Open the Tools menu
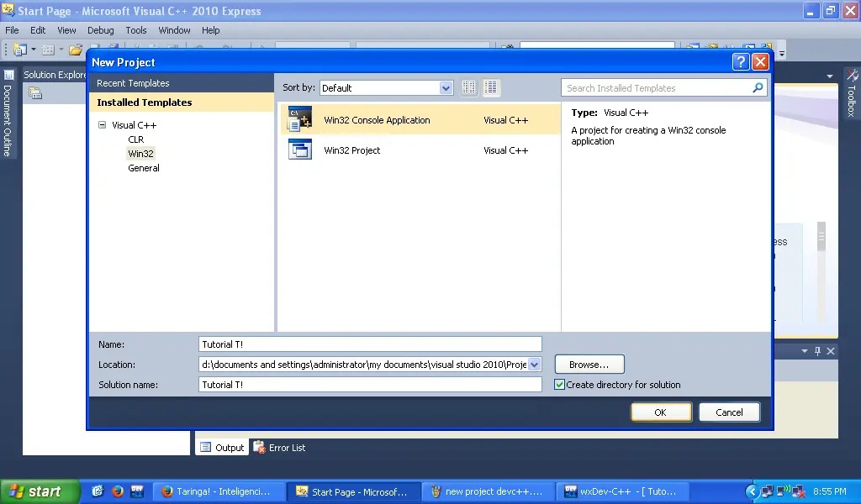This screenshot has width=861, height=504. pyautogui.click(x=136, y=30)
